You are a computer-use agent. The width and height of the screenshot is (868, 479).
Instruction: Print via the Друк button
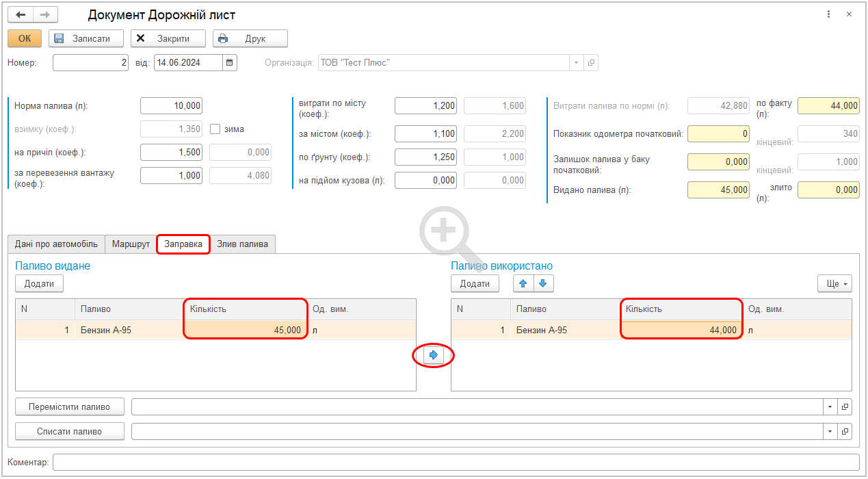pyautogui.click(x=250, y=38)
